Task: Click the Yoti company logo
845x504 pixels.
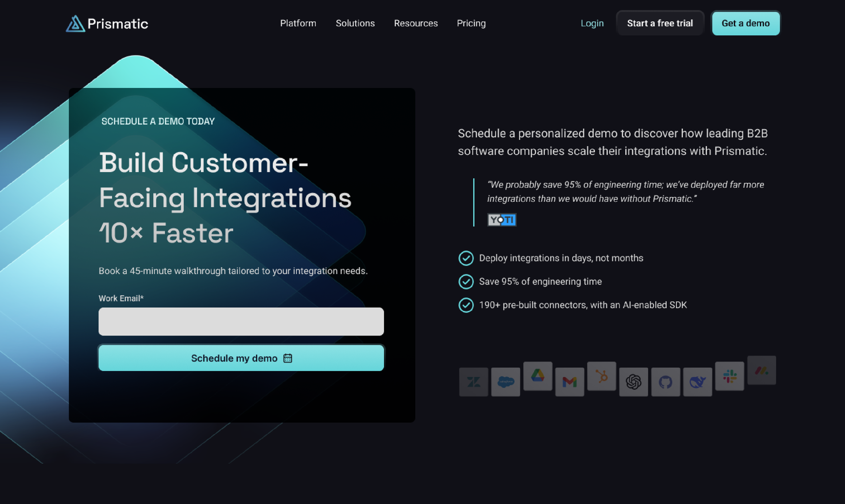Action: (x=502, y=219)
